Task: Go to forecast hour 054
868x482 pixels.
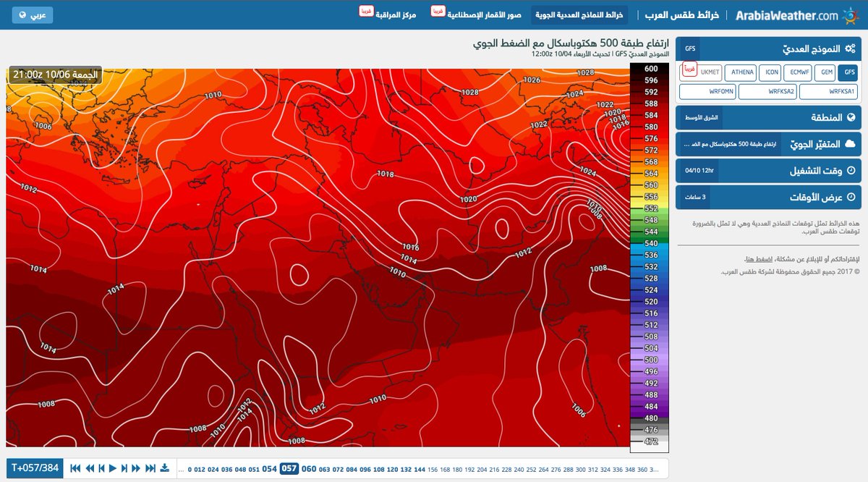Action: click(270, 469)
